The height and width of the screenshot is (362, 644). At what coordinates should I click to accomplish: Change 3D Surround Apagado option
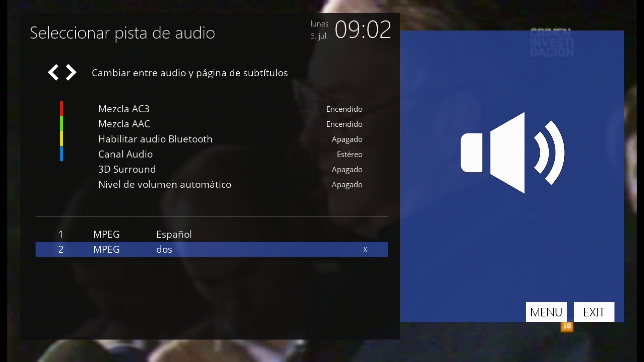pos(346,170)
